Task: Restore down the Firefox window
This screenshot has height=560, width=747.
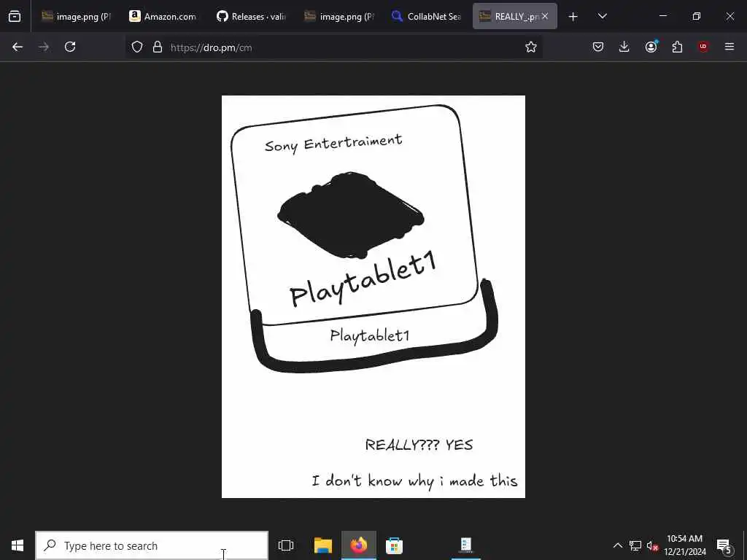Action: click(697, 16)
